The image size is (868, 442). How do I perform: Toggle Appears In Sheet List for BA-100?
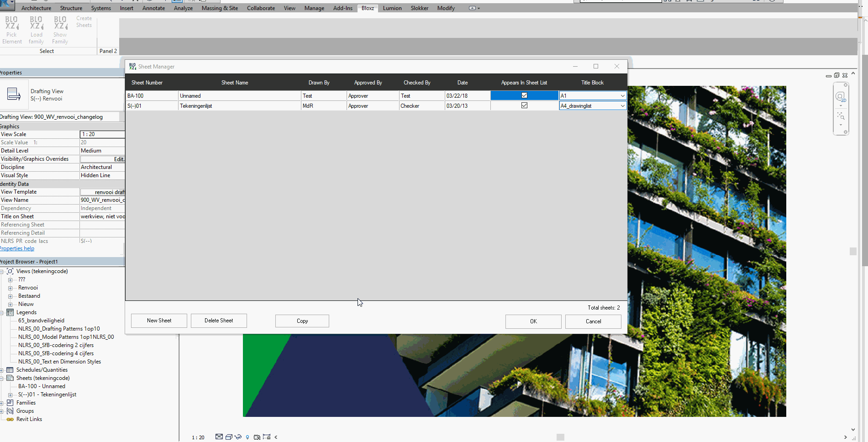click(524, 95)
